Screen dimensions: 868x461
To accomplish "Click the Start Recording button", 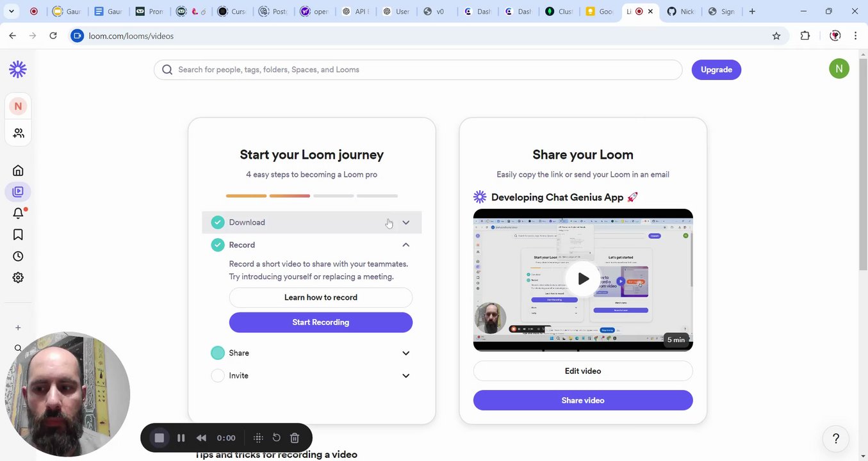I will click(321, 322).
